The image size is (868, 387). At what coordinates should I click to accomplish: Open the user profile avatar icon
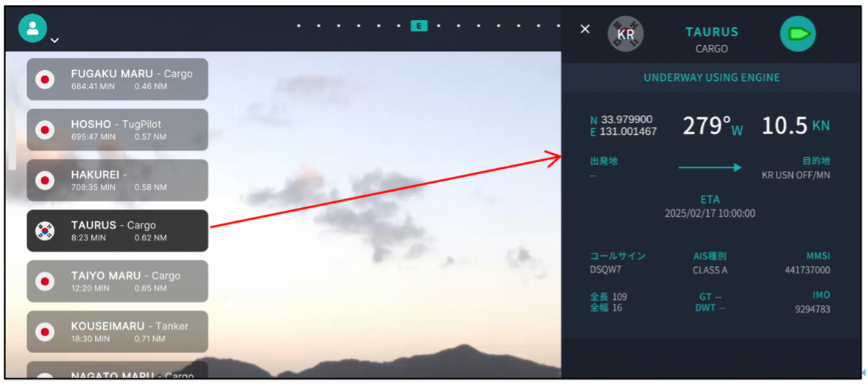(x=32, y=28)
